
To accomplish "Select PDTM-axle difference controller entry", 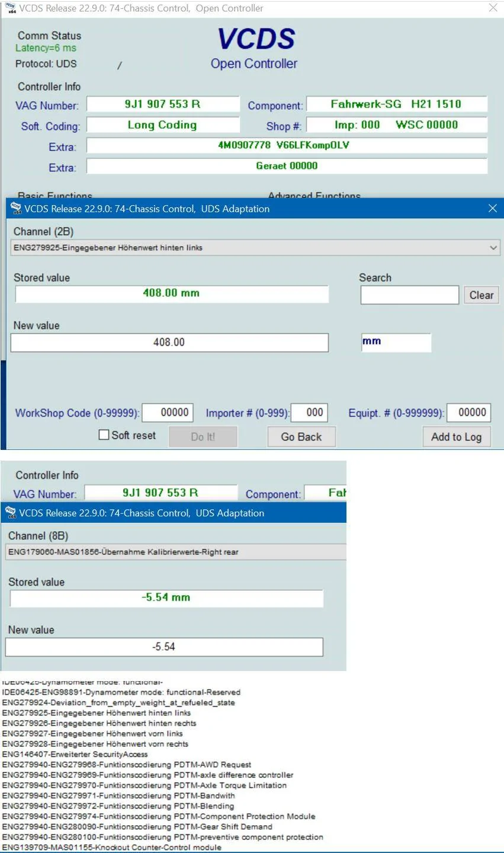I will (147, 775).
